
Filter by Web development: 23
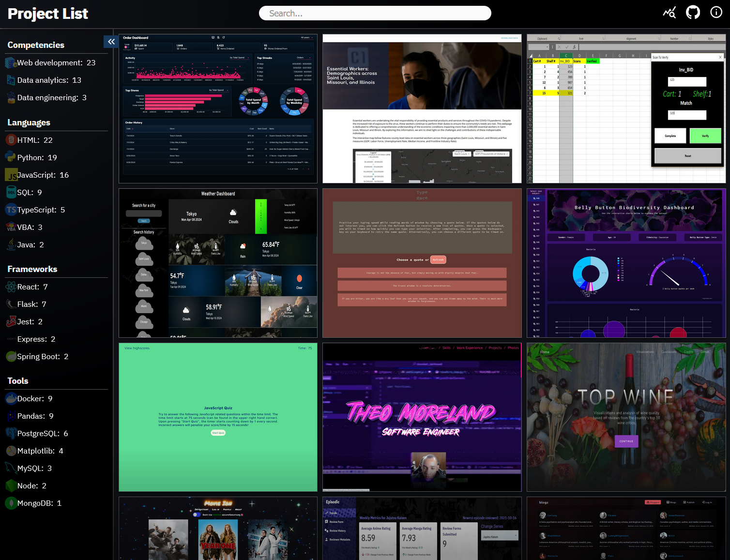(x=56, y=63)
